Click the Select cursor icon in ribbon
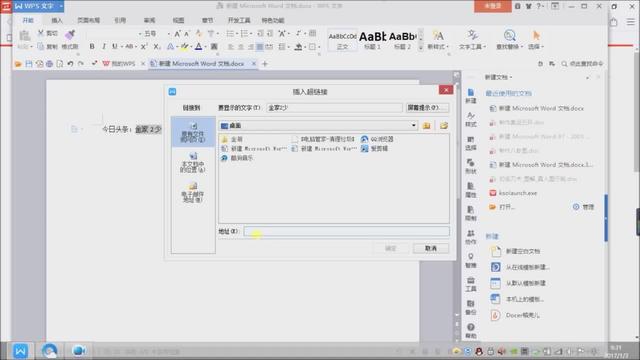640x360 pixels. click(x=536, y=36)
